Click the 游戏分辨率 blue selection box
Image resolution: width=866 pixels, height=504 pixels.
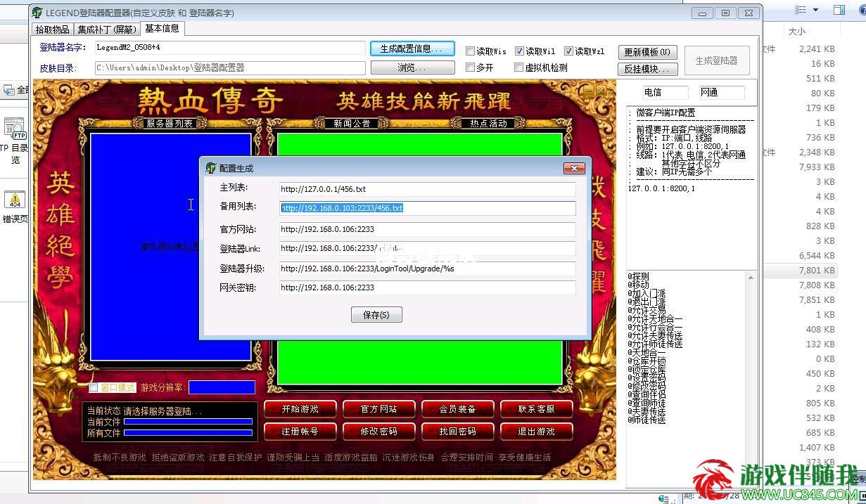[222, 387]
